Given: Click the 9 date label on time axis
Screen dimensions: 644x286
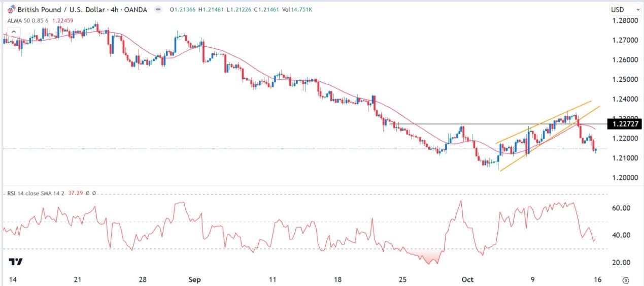Looking at the screenshot, I should 532,280.
